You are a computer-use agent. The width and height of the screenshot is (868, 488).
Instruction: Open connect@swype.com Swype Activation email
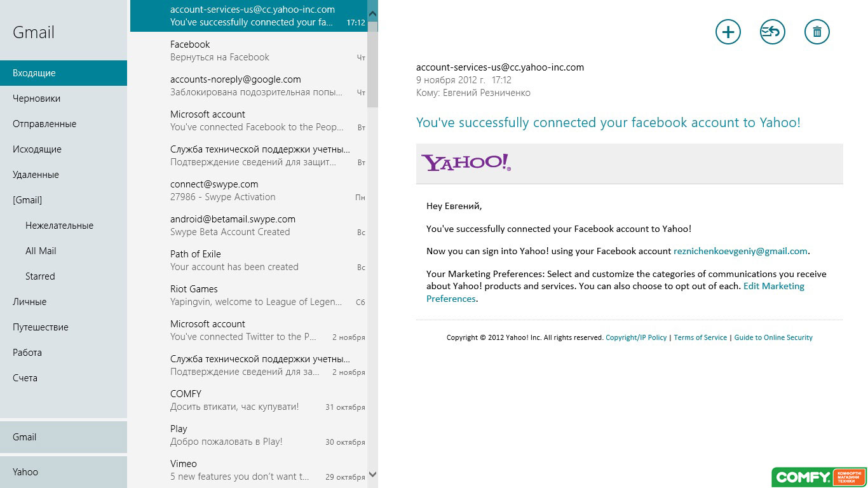pos(249,191)
